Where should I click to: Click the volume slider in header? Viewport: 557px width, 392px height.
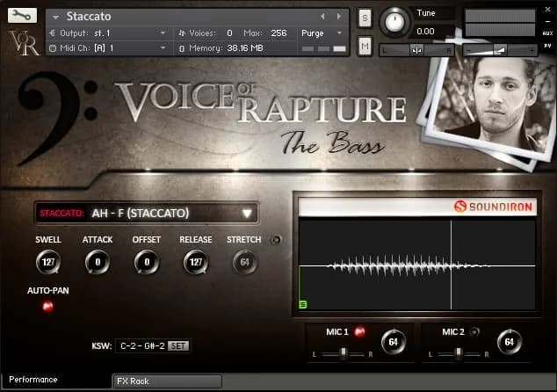pyautogui.click(x=501, y=50)
